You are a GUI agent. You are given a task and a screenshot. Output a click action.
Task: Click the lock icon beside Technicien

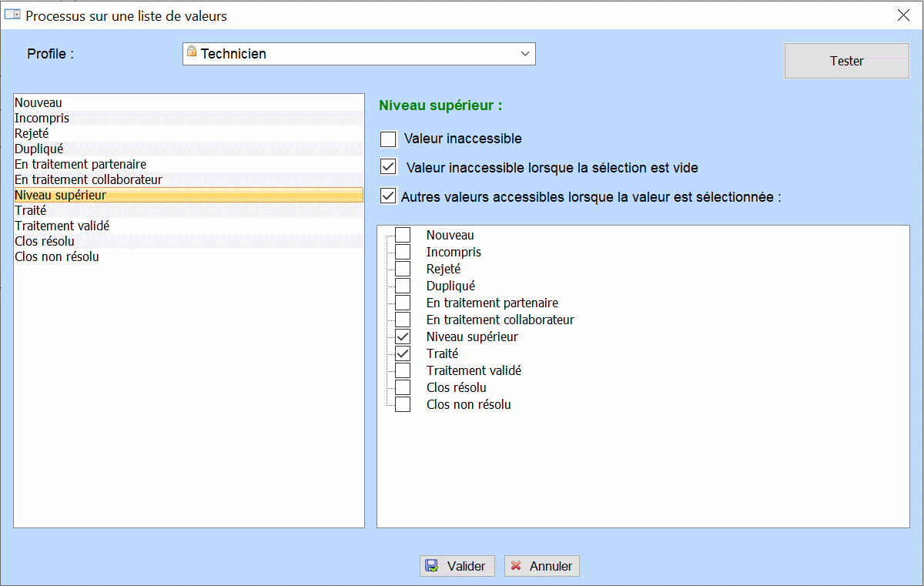pos(192,52)
